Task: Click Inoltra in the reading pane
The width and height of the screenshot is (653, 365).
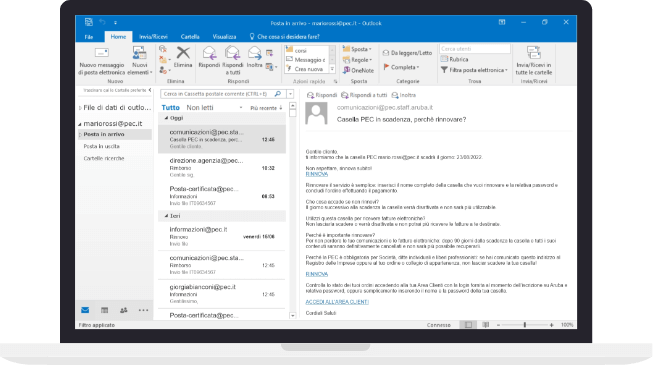Action: click(403, 95)
